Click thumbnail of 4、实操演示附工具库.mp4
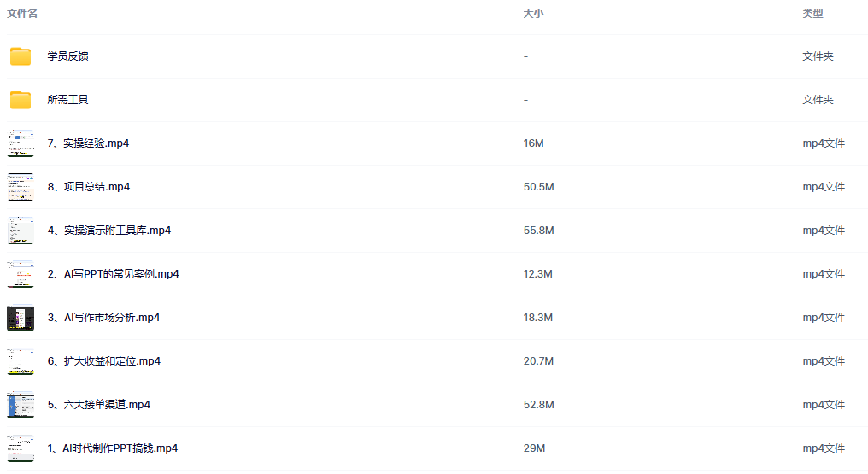The image size is (868, 474). pyautogui.click(x=21, y=231)
